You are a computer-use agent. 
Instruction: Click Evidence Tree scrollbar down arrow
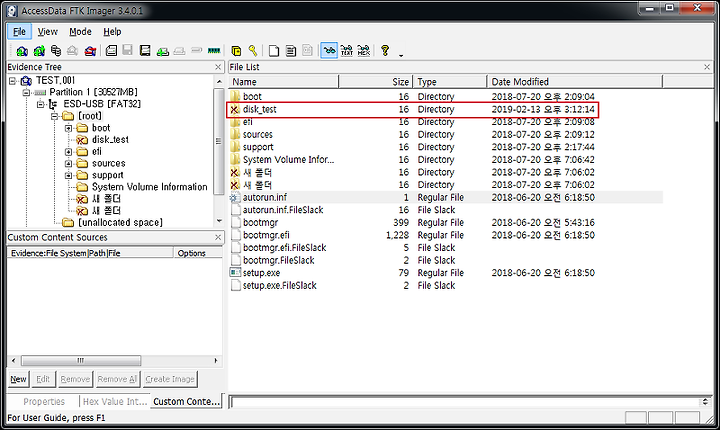[219, 221]
